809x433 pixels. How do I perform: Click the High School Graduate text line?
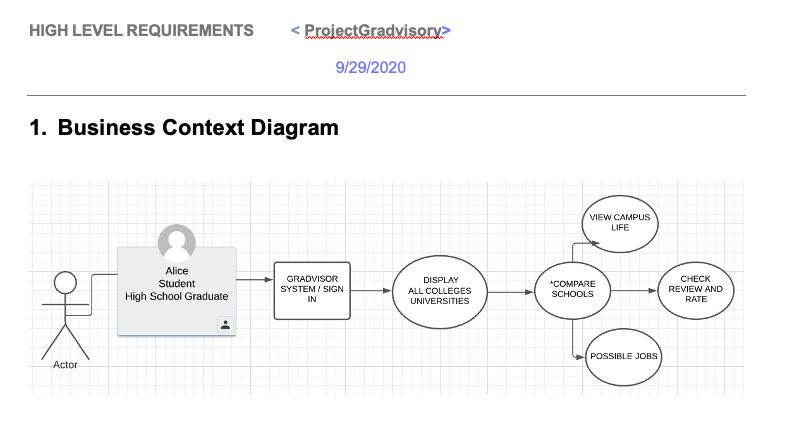176,296
